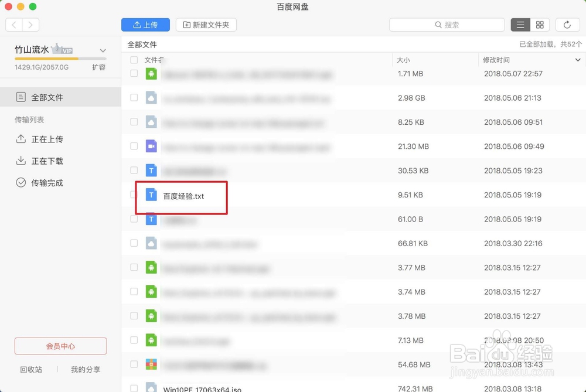Image resolution: width=586 pixels, height=392 pixels.
Task: Toggle sort direction arrow next to 修改时间
Action: 577,60
